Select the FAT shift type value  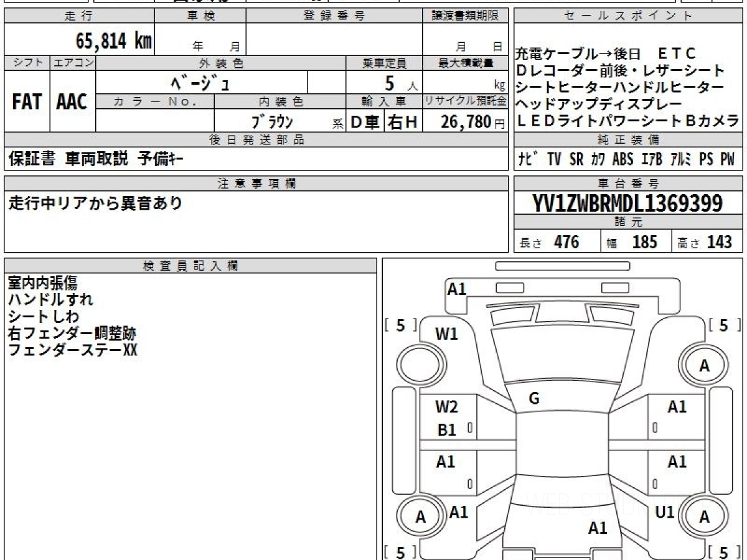pos(27,102)
